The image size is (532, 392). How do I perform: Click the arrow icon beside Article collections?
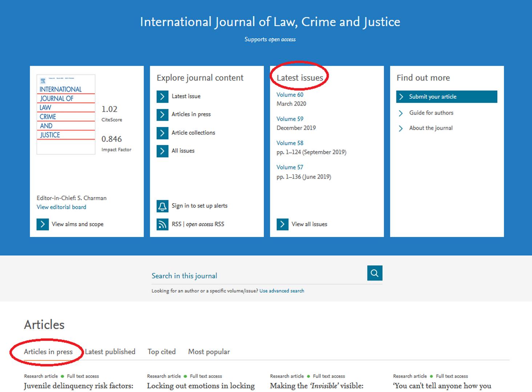coord(162,133)
